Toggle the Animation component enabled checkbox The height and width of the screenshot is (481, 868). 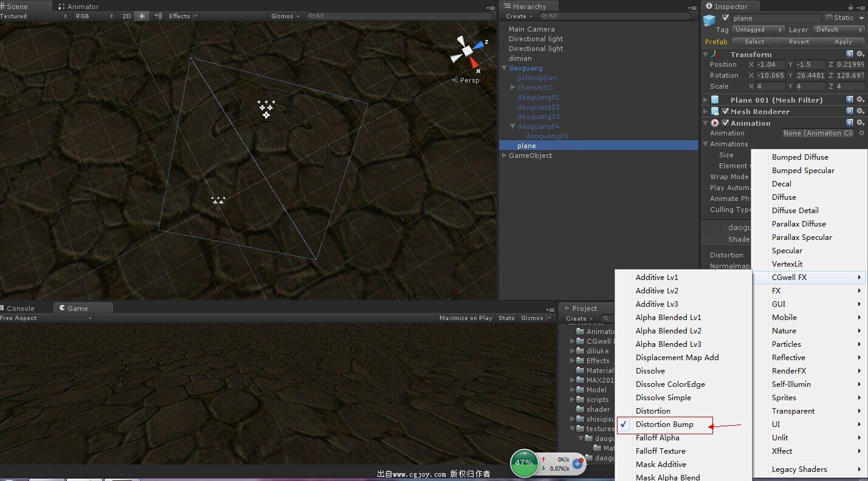click(725, 123)
